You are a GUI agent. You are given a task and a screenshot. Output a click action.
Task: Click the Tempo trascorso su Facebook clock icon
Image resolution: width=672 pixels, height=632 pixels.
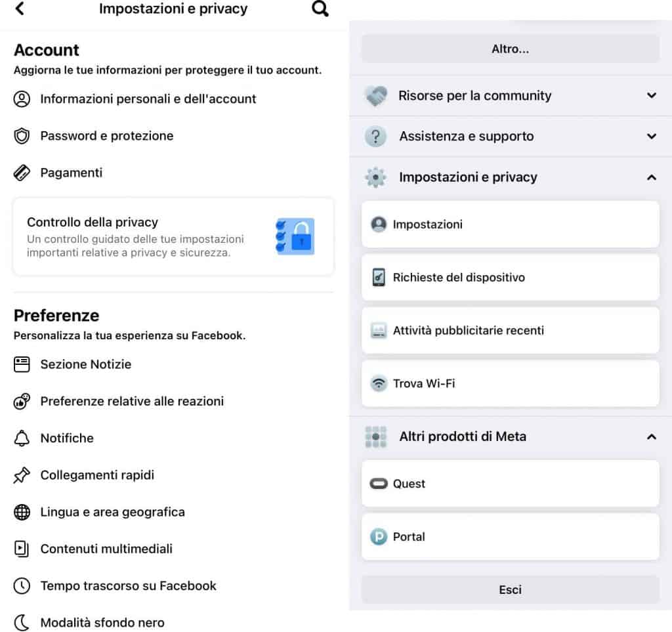(x=22, y=586)
